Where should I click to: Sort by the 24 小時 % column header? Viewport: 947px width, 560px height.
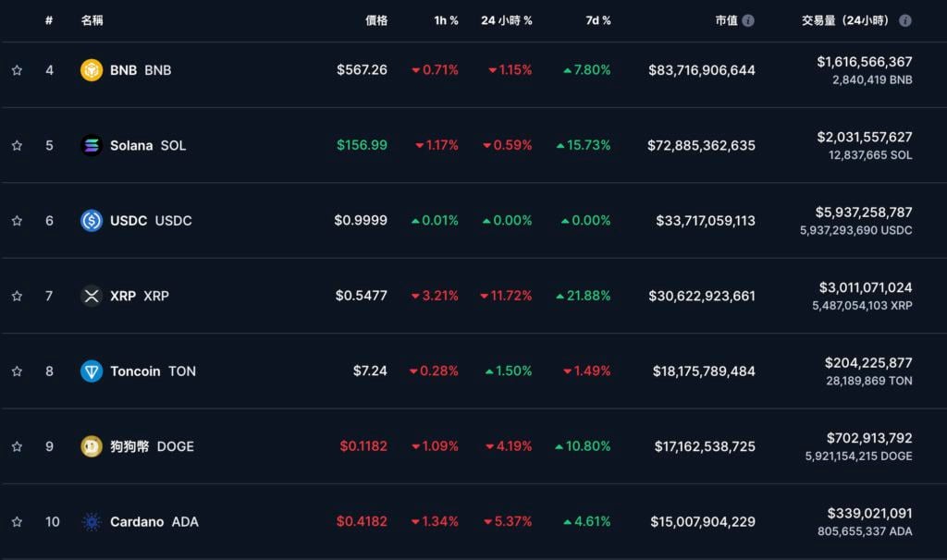point(506,20)
